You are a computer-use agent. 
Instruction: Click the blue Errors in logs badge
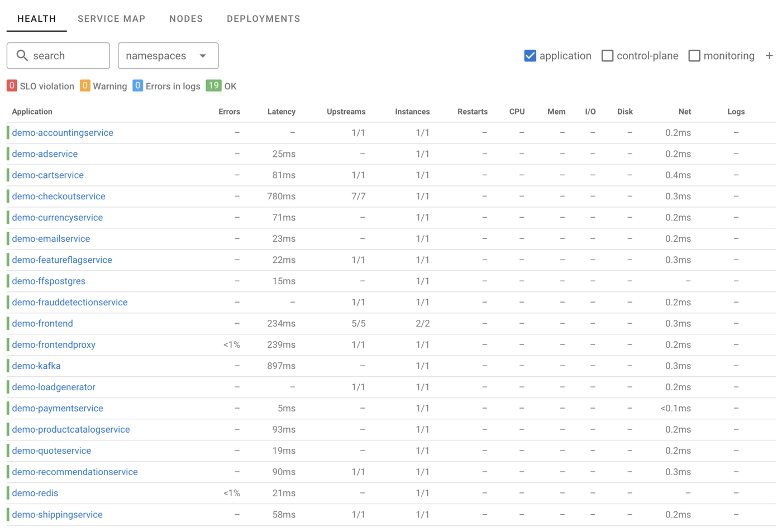click(x=137, y=86)
